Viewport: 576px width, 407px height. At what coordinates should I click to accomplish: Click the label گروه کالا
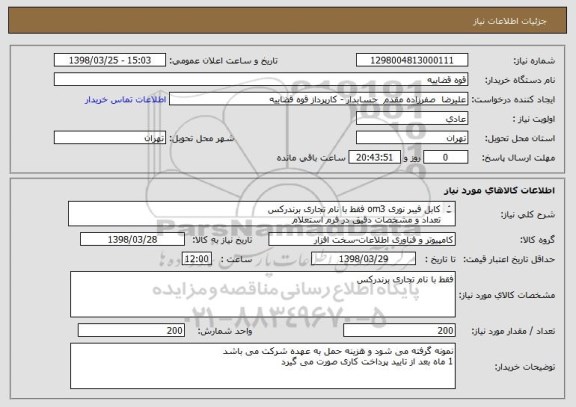538,240
